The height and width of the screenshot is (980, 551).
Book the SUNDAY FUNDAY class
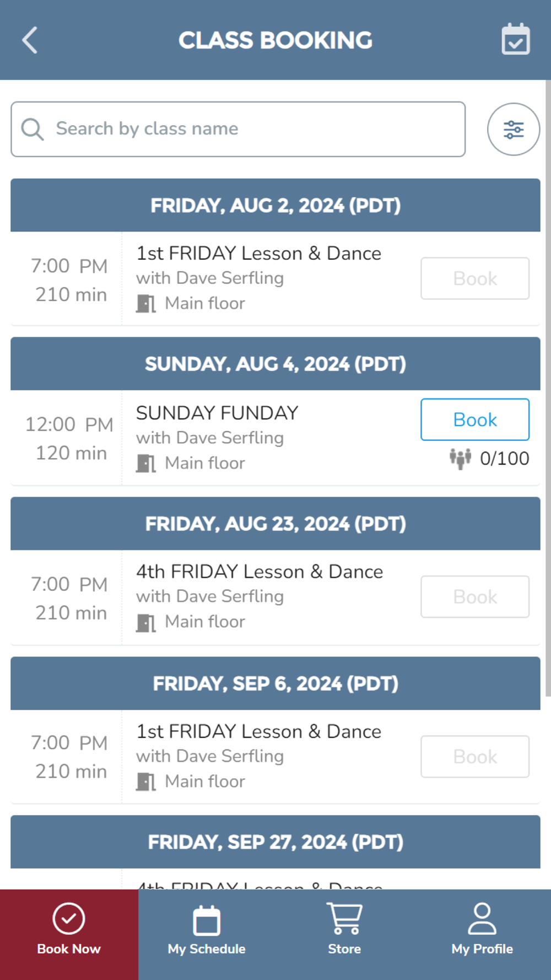tap(475, 419)
